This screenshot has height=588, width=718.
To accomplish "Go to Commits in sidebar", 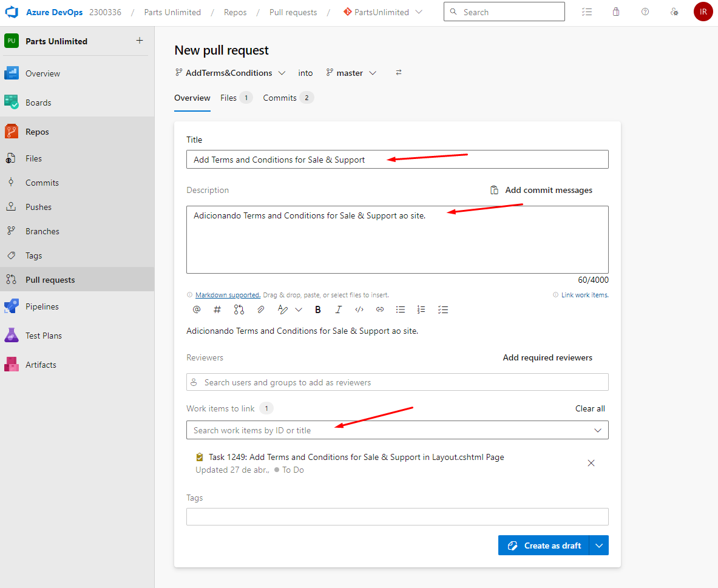I will click(x=42, y=183).
